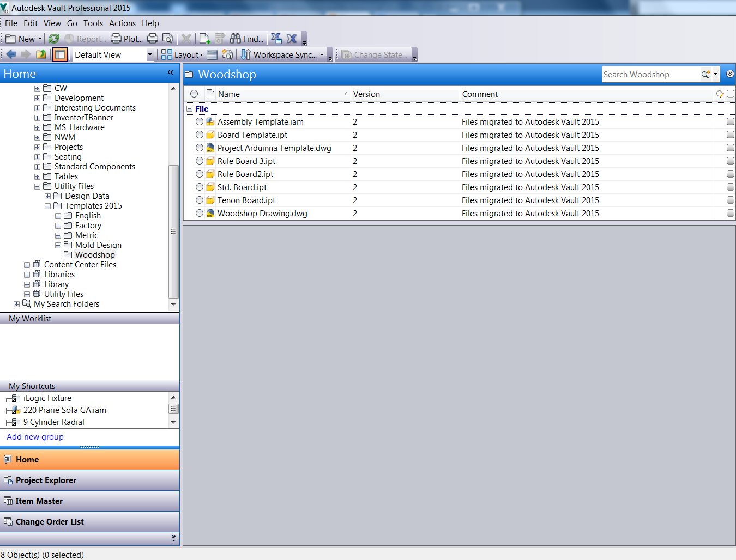Click the Change Order List panel icon
The height and width of the screenshot is (560, 736).
click(x=8, y=521)
